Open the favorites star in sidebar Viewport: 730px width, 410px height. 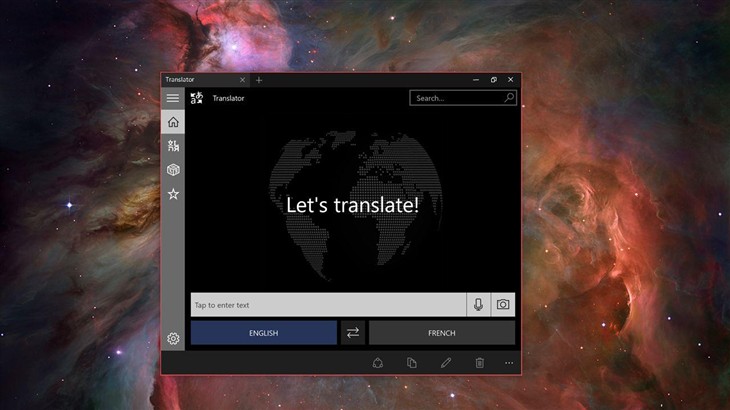pyautogui.click(x=173, y=194)
